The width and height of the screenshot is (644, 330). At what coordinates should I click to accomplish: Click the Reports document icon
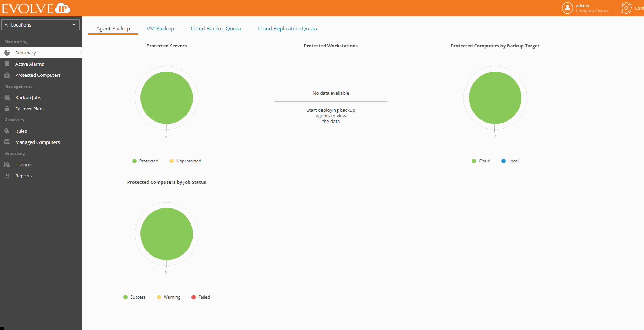coord(7,176)
